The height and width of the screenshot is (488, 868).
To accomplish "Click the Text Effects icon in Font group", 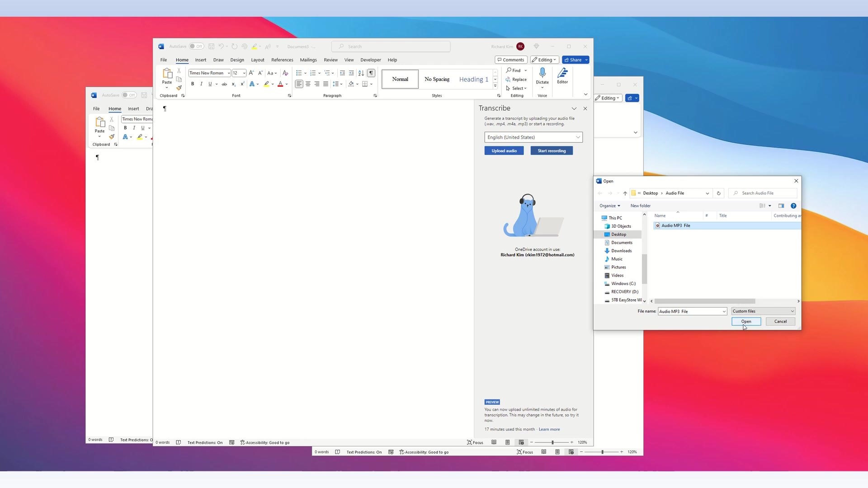I will pos(252,84).
